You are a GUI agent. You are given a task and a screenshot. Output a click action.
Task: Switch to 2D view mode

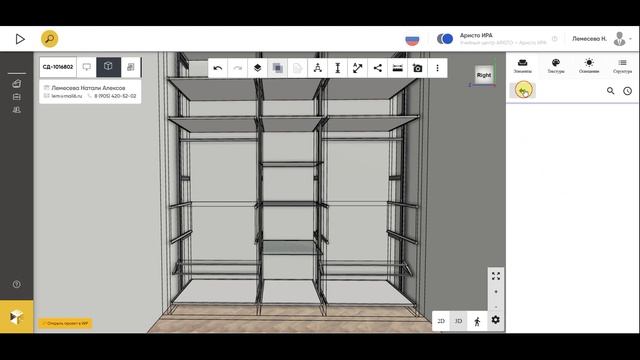441,321
